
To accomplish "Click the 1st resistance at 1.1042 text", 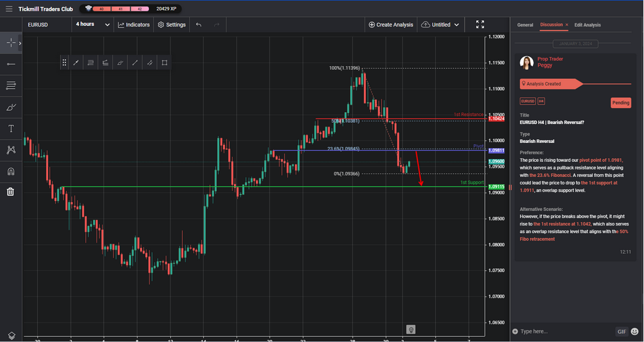I will (x=562, y=224).
